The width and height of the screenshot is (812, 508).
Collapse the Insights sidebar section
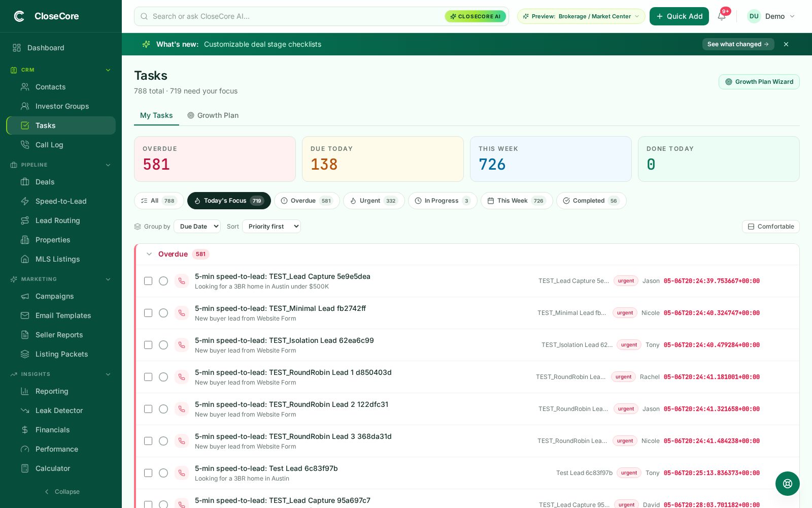click(x=108, y=374)
